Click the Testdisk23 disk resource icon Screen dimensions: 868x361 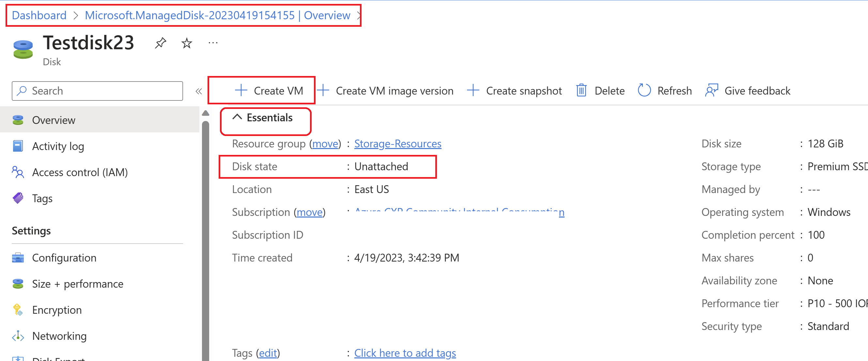coord(23,50)
